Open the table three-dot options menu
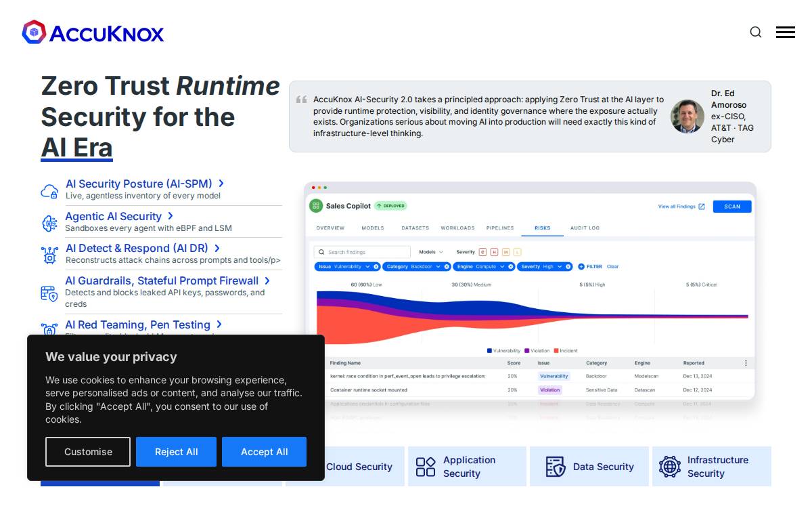 746,363
